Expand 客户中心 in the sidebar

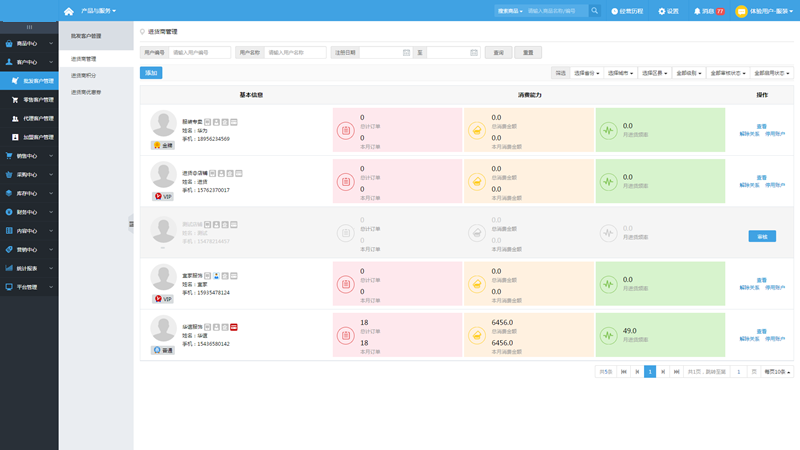[x=29, y=62]
